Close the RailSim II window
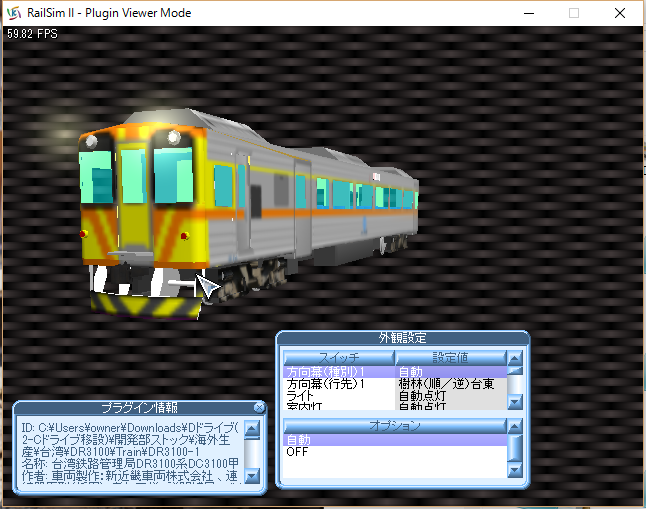Viewport: 646px width, 509px height. (x=620, y=13)
